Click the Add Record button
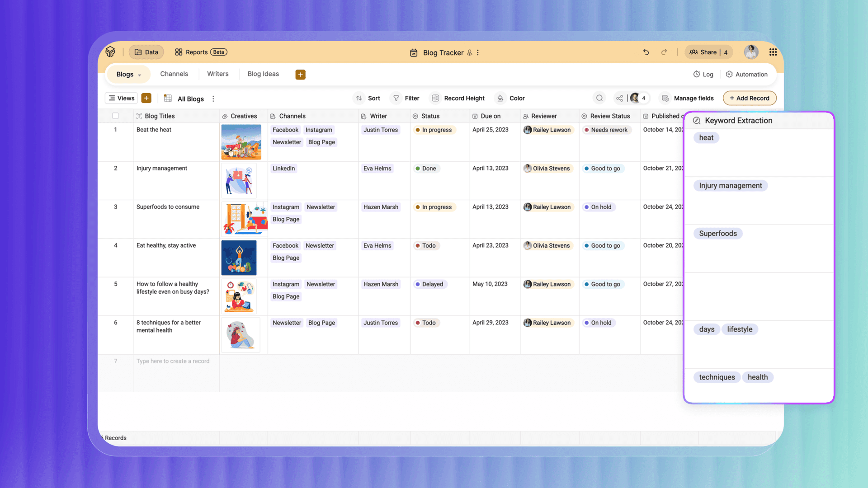Viewport: 868px width, 488px height. (x=750, y=98)
